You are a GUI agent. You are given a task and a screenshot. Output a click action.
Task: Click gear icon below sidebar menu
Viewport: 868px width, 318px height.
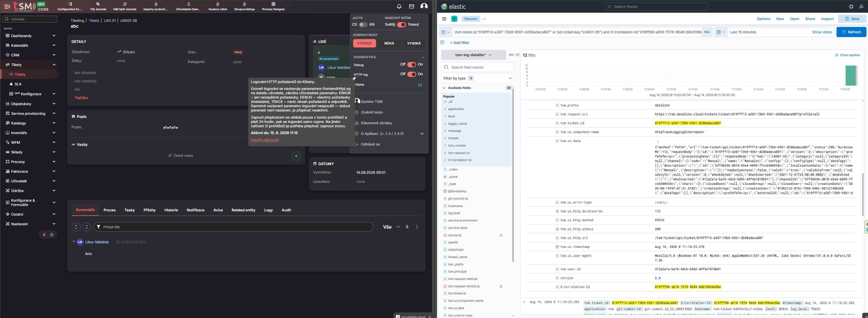point(52,234)
